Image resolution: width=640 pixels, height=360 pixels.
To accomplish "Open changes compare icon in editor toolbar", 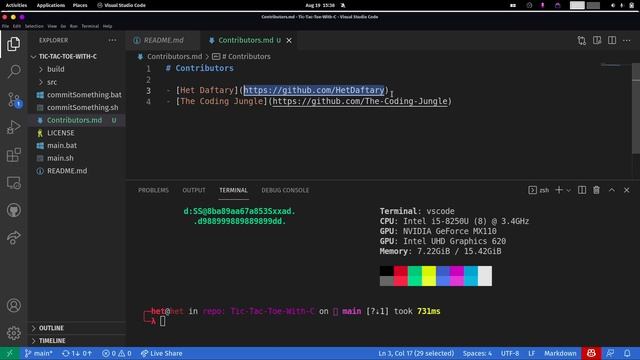I will 582,40.
